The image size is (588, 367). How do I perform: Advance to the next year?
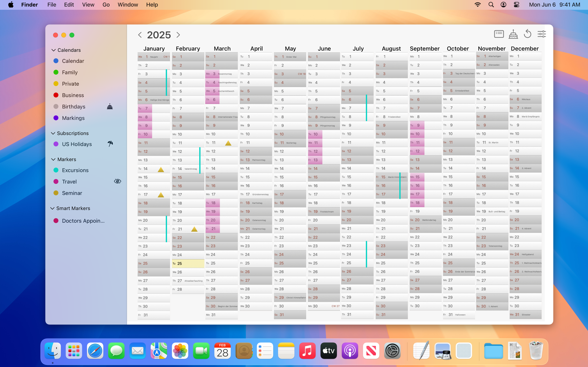tap(178, 35)
